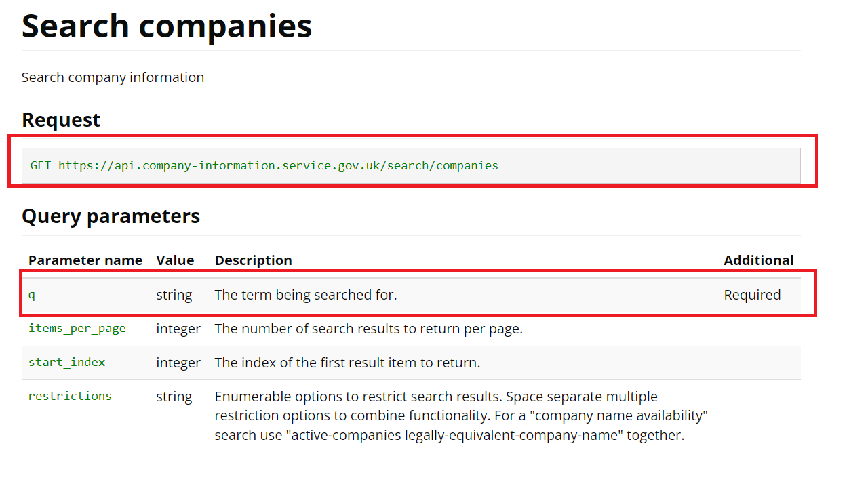The image size is (868, 488).
Task: Click the "Required" label in q row
Action: (x=752, y=295)
